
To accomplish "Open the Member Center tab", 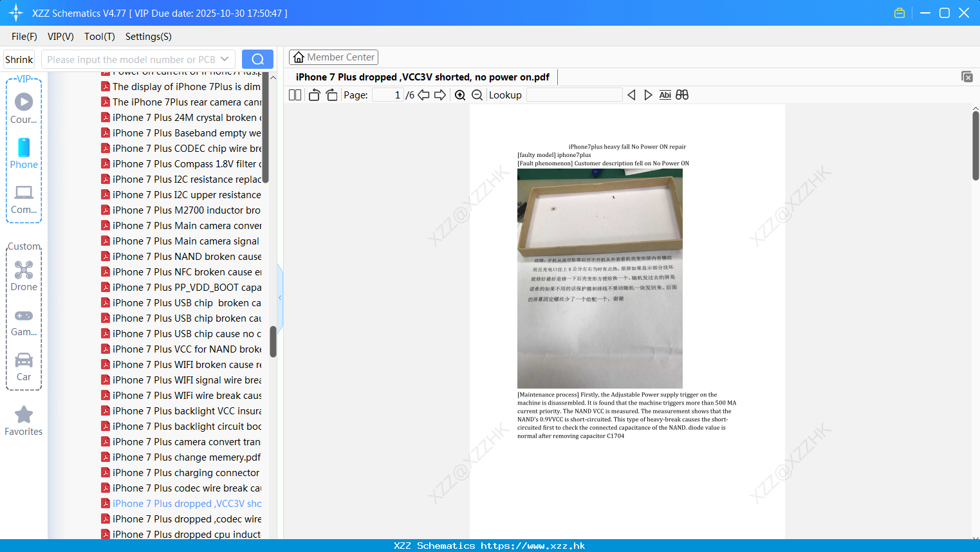I will coord(333,57).
